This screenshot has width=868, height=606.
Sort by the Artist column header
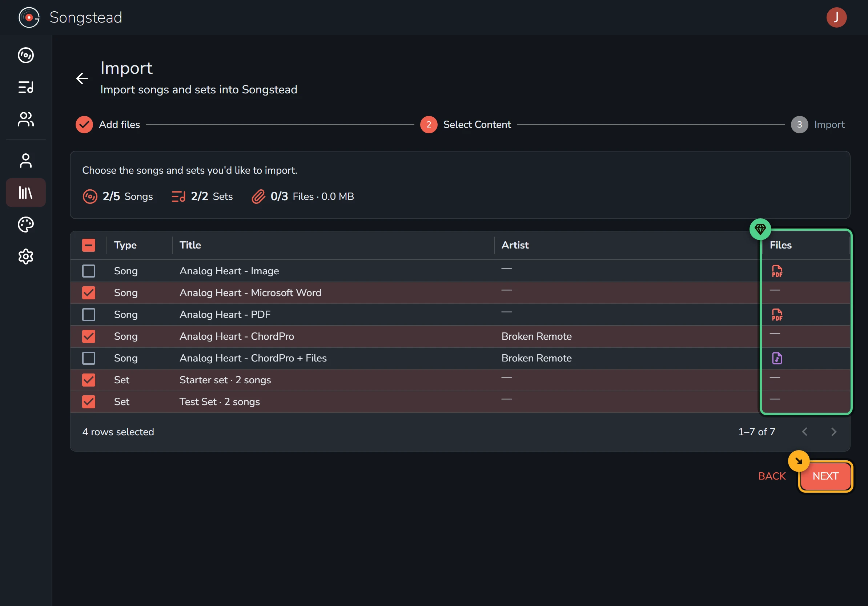(515, 245)
